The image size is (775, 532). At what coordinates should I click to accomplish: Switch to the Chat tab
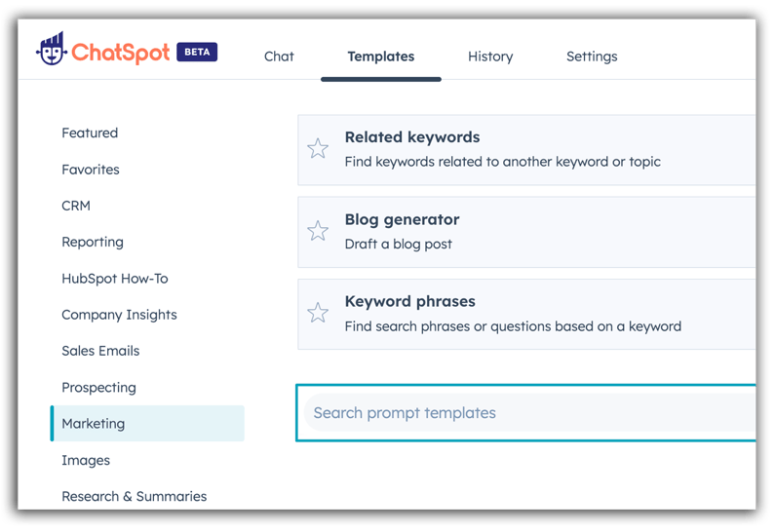click(279, 57)
